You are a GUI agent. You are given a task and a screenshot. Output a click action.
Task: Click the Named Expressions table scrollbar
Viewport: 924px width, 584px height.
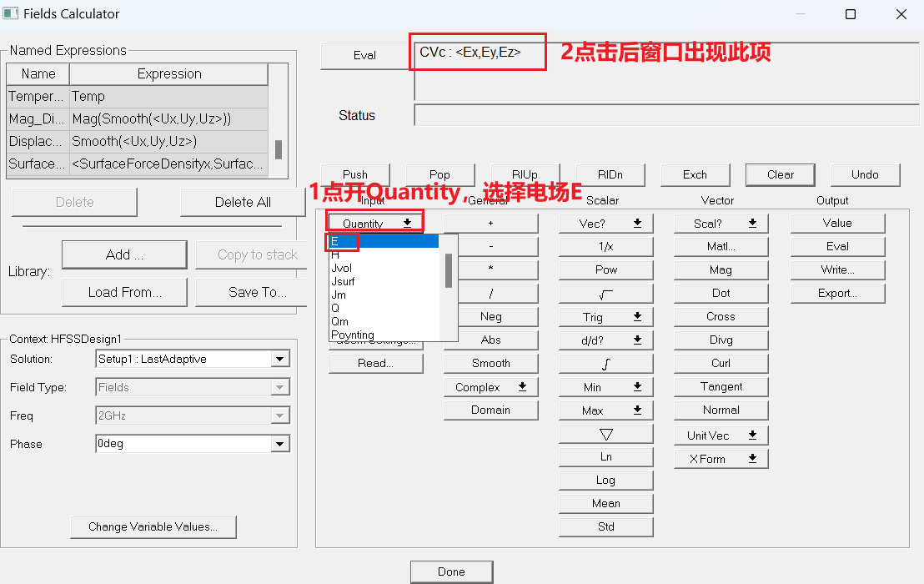pyautogui.click(x=279, y=149)
